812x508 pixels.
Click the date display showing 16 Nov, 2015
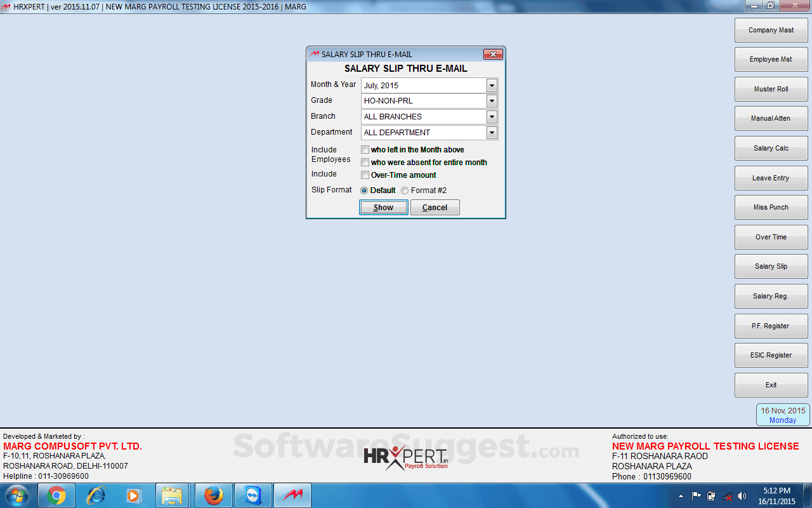pos(782,415)
